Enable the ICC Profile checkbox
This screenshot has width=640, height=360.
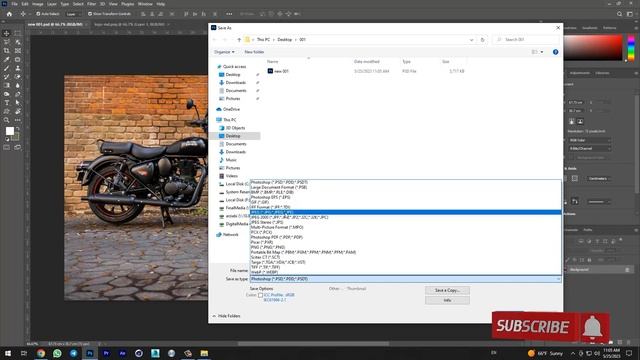[x=260, y=295]
